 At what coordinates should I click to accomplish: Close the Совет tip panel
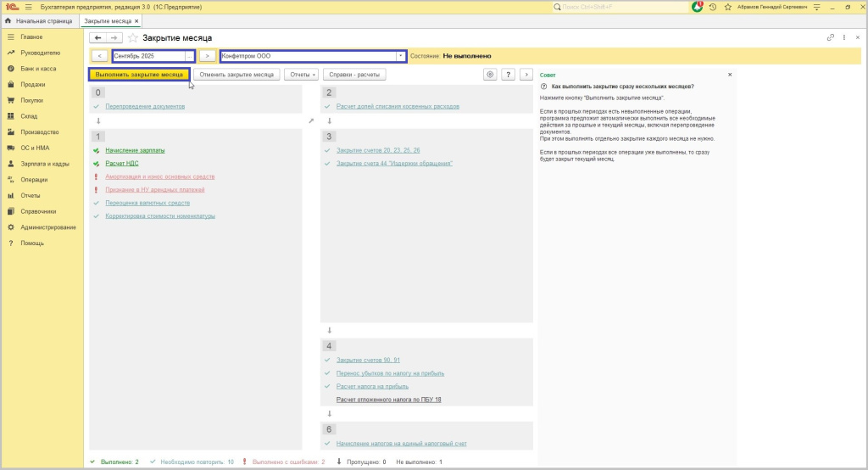729,75
